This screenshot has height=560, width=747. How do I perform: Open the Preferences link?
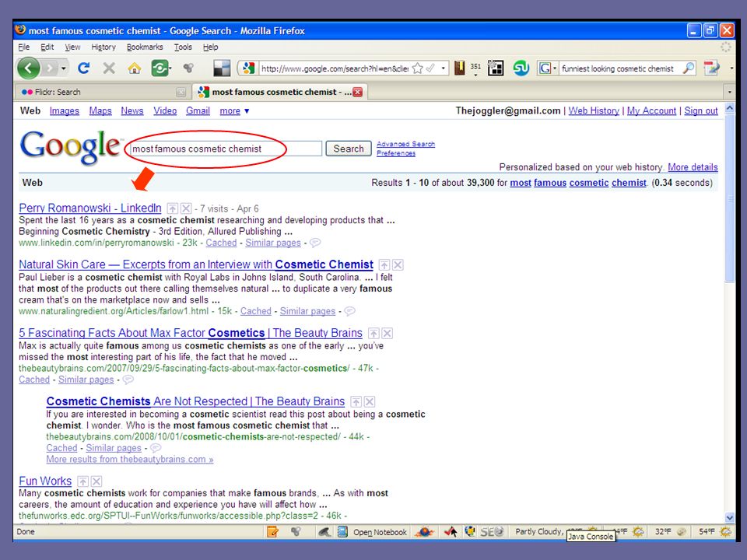point(396,153)
